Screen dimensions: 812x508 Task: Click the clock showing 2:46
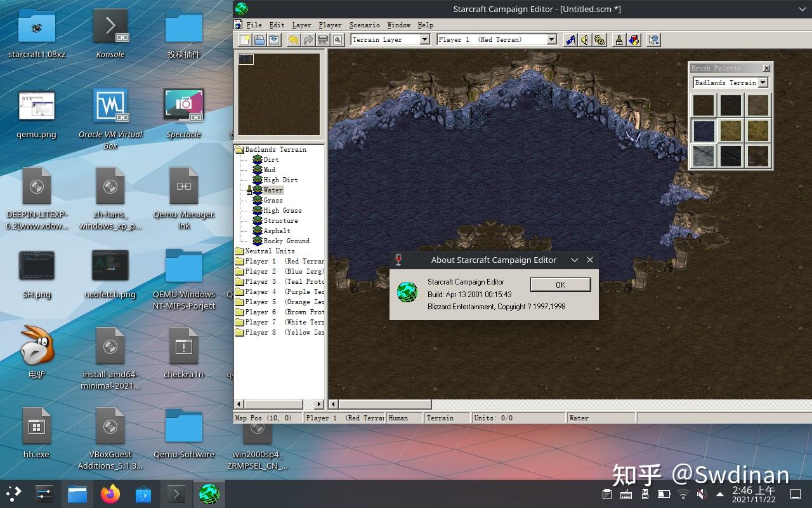754,494
